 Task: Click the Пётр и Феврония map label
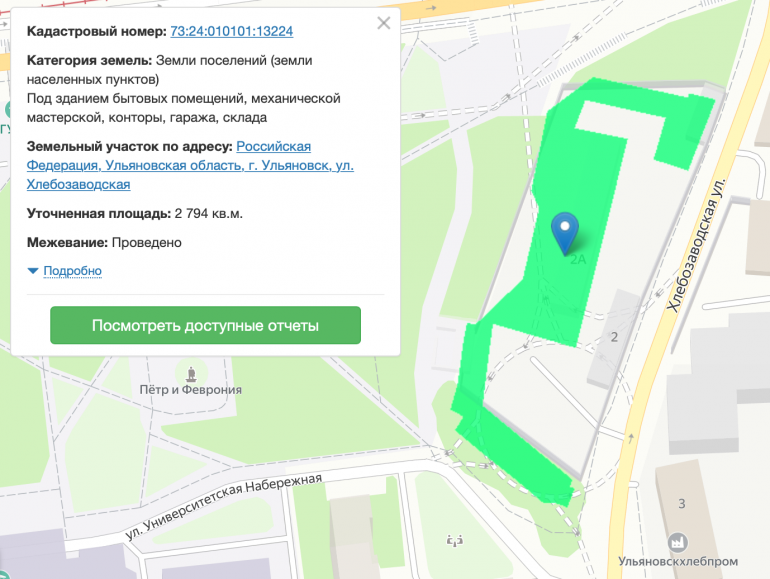pos(189,390)
